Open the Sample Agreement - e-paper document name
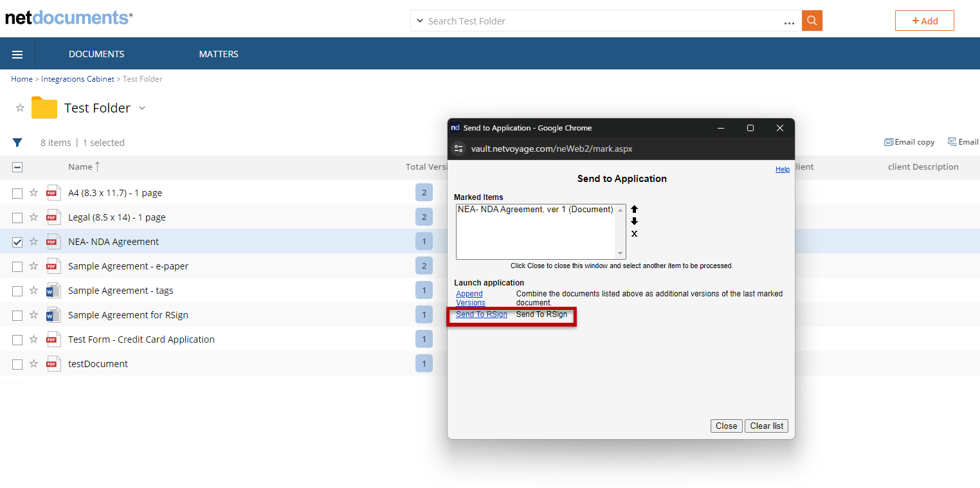The height and width of the screenshot is (488, 980). tap(129, 266)
